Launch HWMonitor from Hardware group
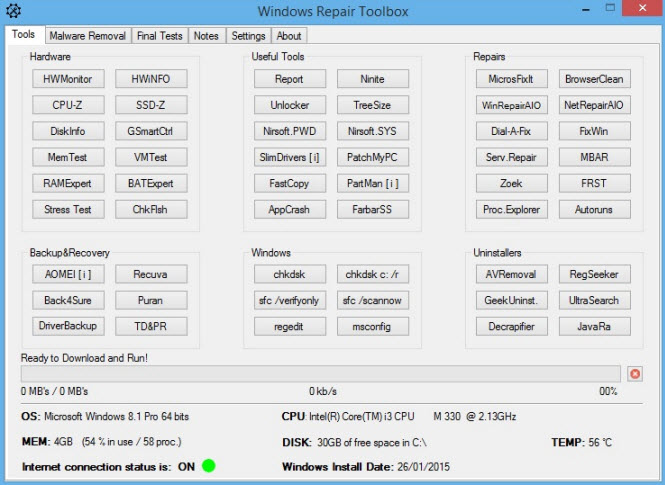The width and height of the screenshot is (665, 485). (68, 79)
